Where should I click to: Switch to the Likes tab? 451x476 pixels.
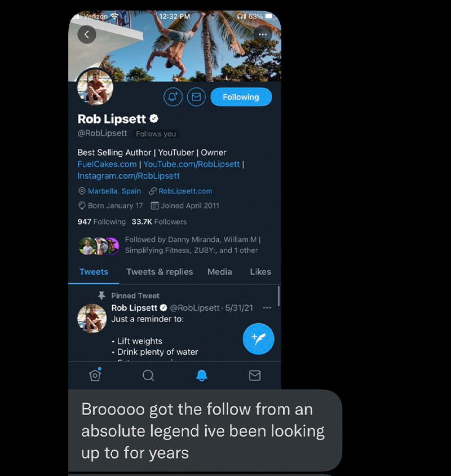[260, 272]
